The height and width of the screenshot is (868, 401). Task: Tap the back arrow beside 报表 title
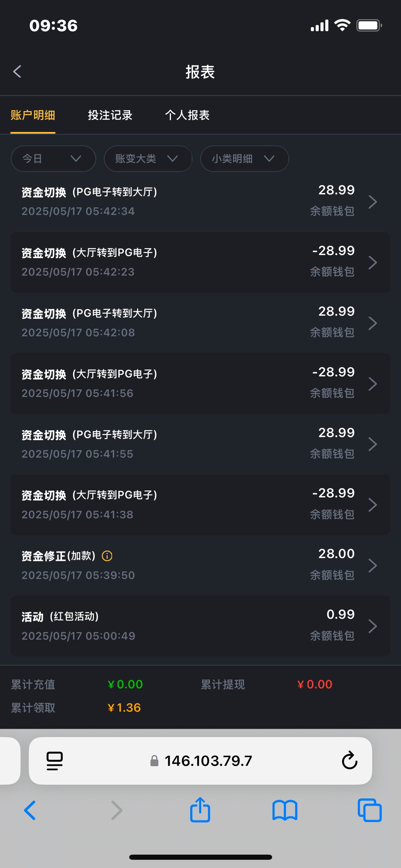pos(17,72)
